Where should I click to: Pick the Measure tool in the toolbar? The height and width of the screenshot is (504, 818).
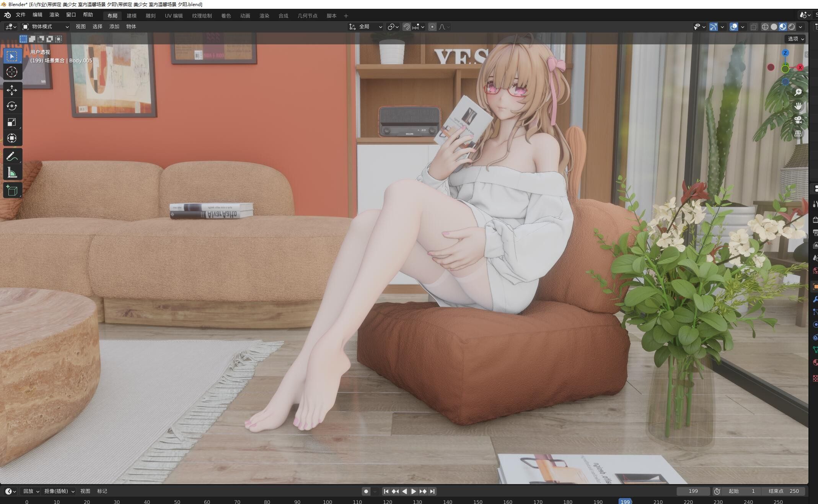[12, 171]
